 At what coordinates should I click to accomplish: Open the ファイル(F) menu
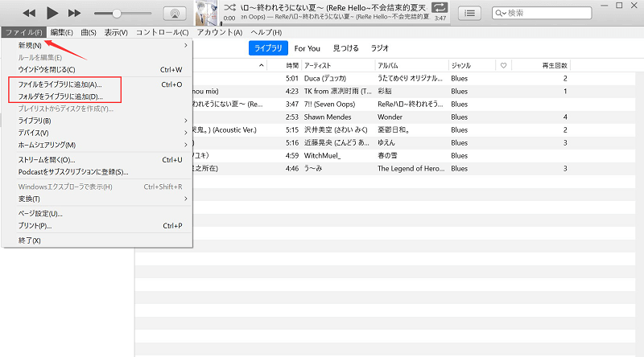coord(24,32)
